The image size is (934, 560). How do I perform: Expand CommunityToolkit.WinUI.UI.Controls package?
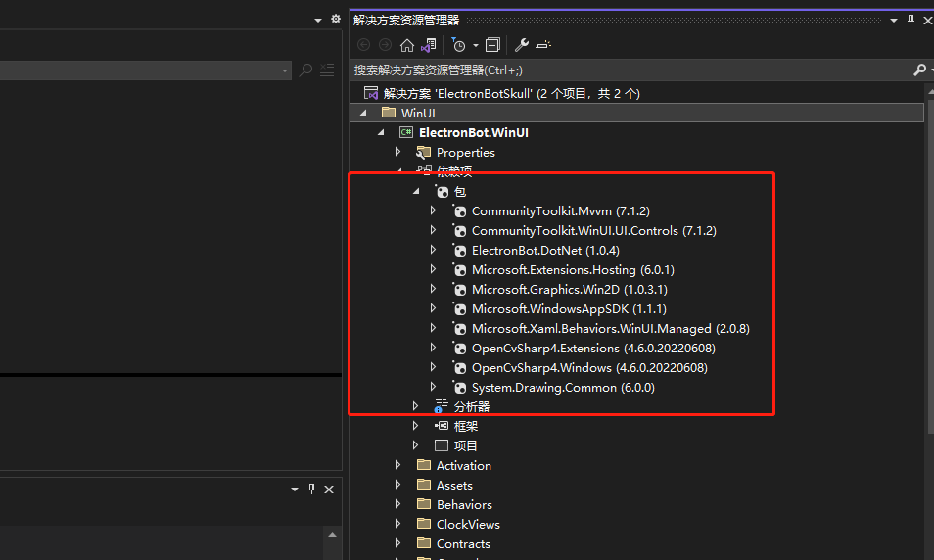pos(433,230)
